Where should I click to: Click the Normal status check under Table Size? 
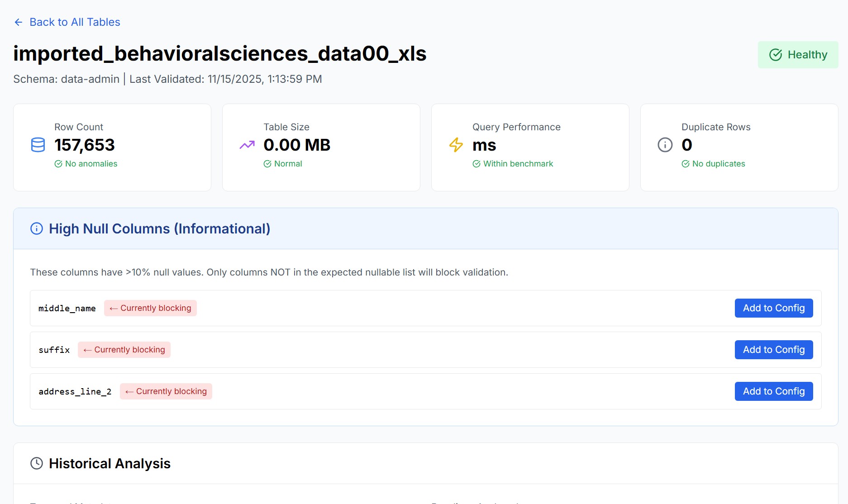[x=268, y=164]
